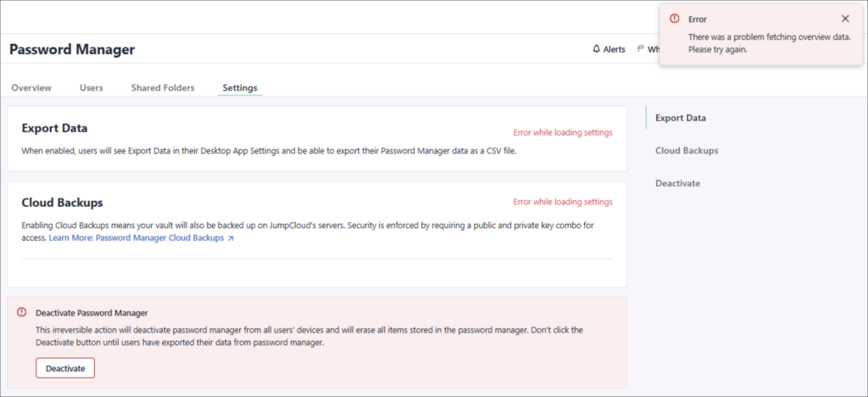Click the external link arrow after Learn More
This screenshot has width=868, height=397.
(231, 239)
